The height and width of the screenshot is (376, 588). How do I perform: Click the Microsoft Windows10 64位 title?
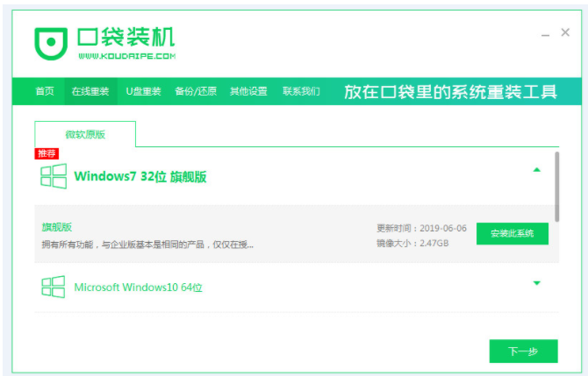coord(139,287)
